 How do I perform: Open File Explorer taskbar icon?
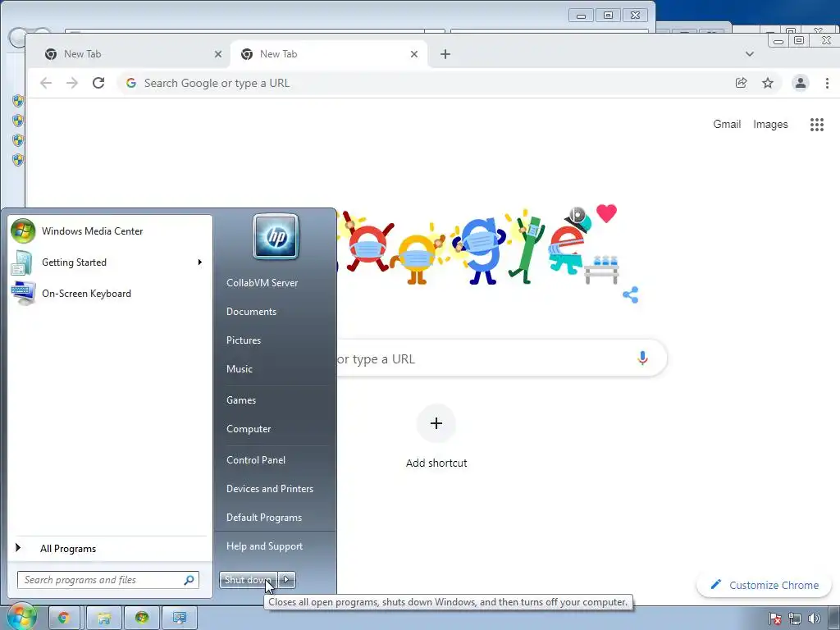(103, 618)
